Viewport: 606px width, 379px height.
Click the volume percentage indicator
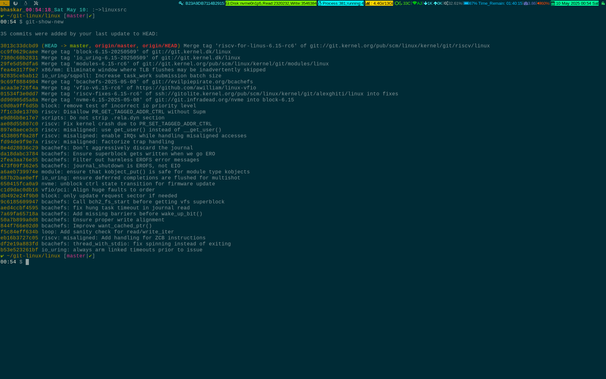[453, 3]
